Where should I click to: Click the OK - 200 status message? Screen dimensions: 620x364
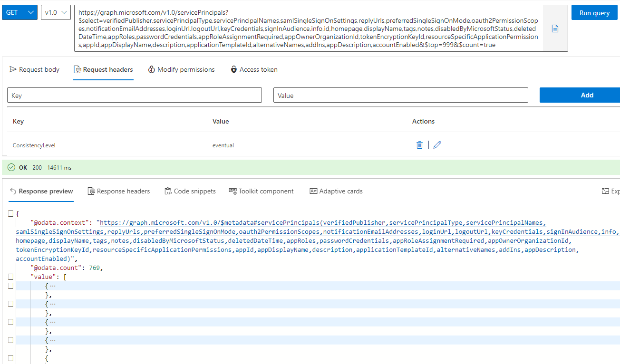coord(45,168)
